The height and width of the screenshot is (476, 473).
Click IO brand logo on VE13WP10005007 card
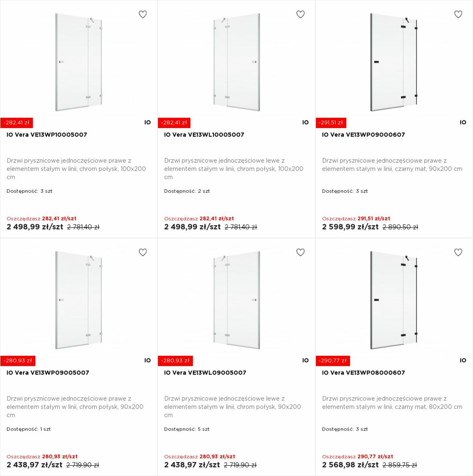(148, 122)
